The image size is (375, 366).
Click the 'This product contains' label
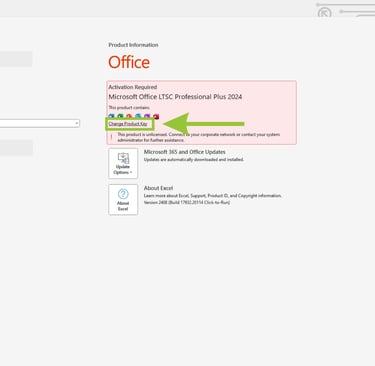click(129, 108)
